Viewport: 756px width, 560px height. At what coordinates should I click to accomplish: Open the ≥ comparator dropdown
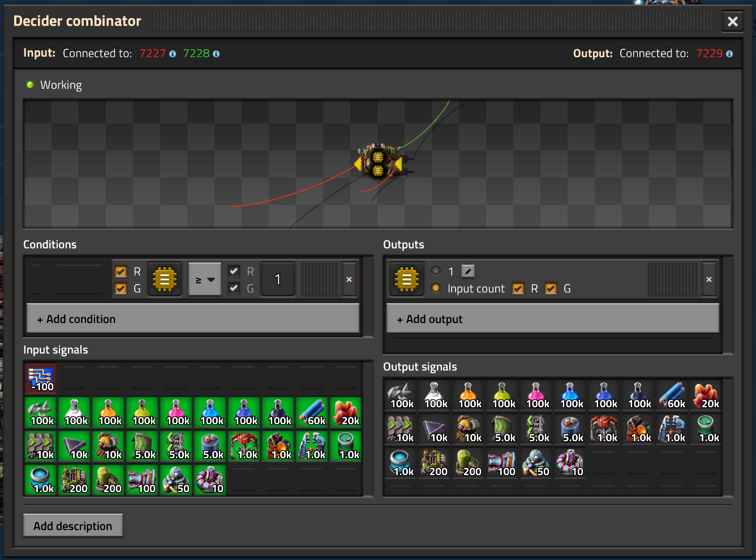click(204, 279)
